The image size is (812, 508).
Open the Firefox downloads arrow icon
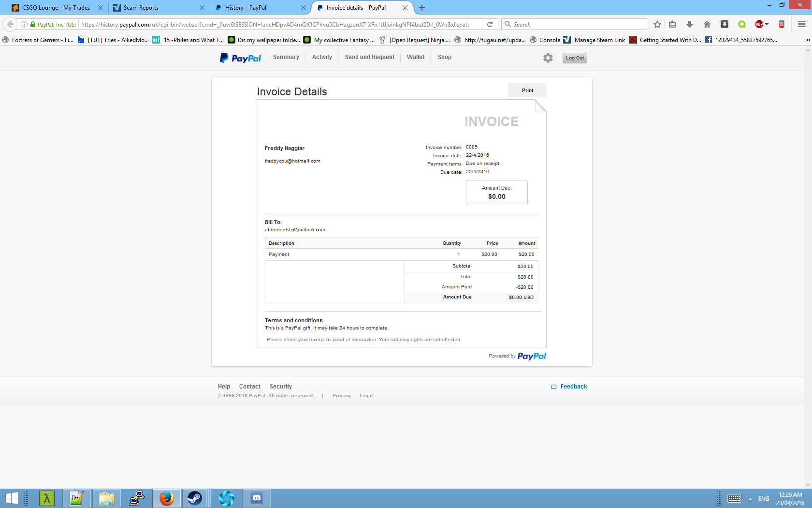(x=690, y=25)
